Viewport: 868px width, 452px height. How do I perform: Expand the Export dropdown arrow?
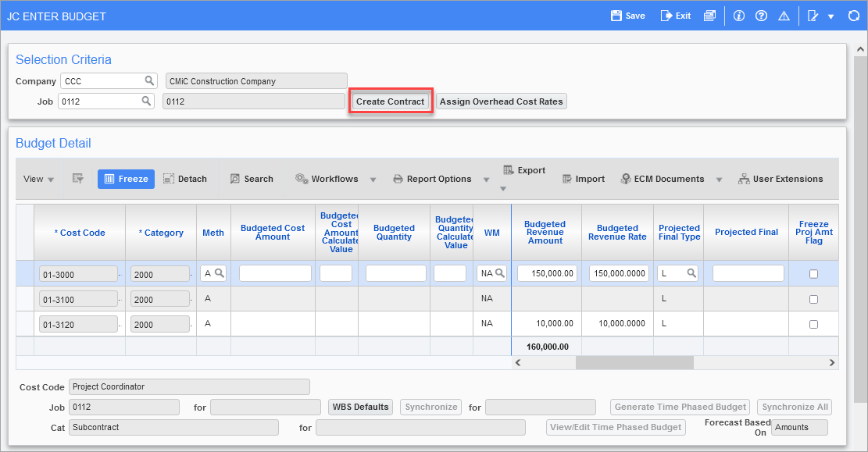tap(503, 189)
